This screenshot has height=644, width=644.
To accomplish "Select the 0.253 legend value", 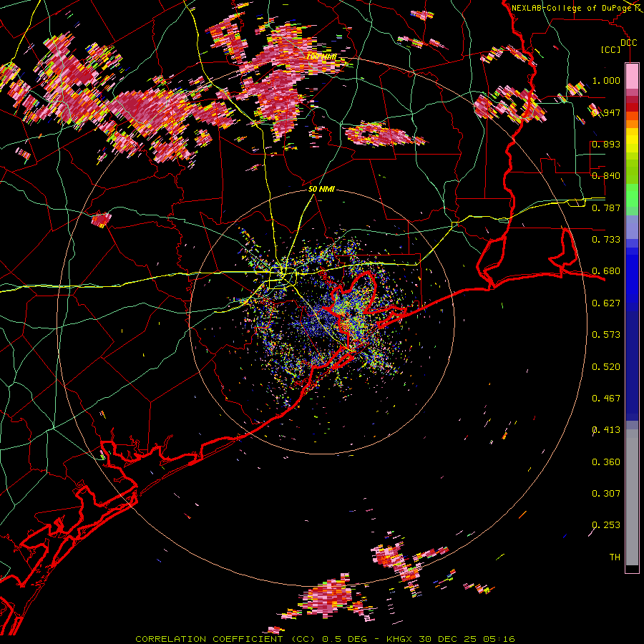I will (606, 525).
